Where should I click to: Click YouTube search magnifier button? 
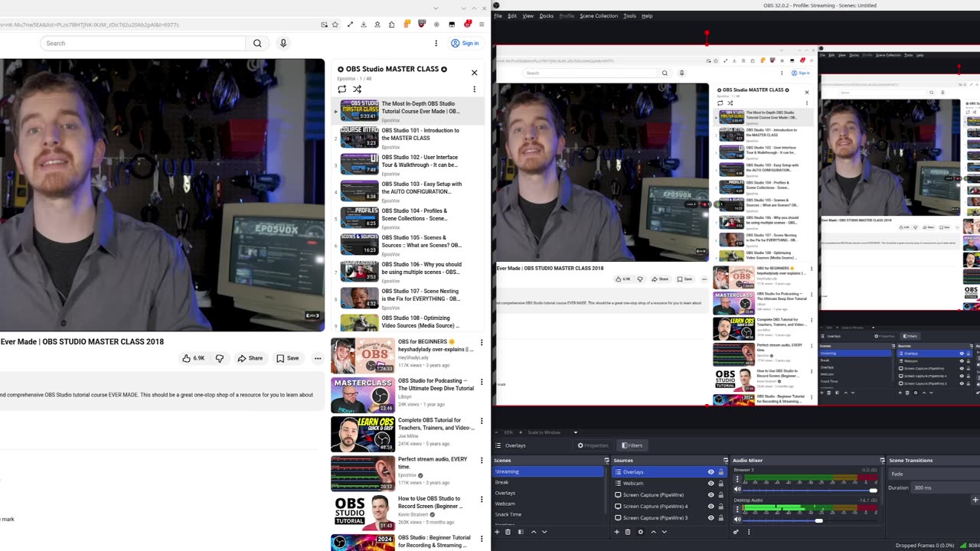coord(257,43)
